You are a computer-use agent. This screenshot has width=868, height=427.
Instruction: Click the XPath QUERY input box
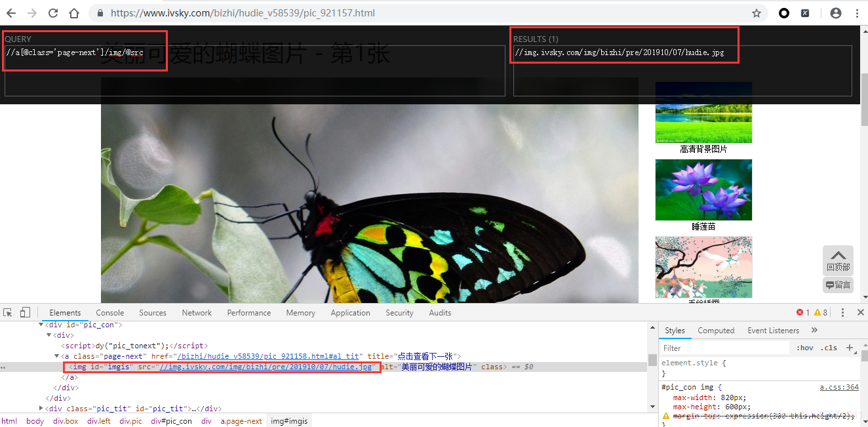click(254, 71)
